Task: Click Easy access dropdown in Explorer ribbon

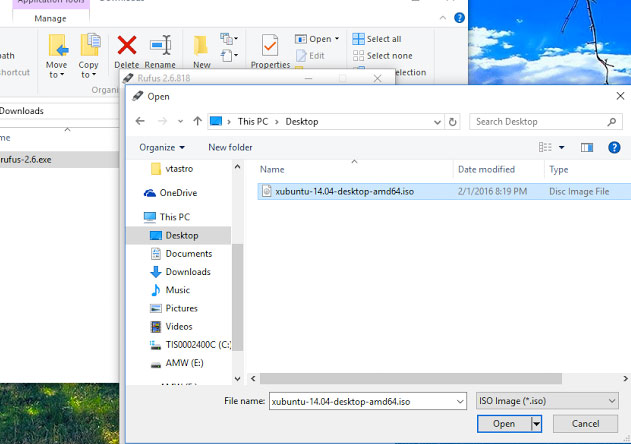Action: [x=230, y=55]
